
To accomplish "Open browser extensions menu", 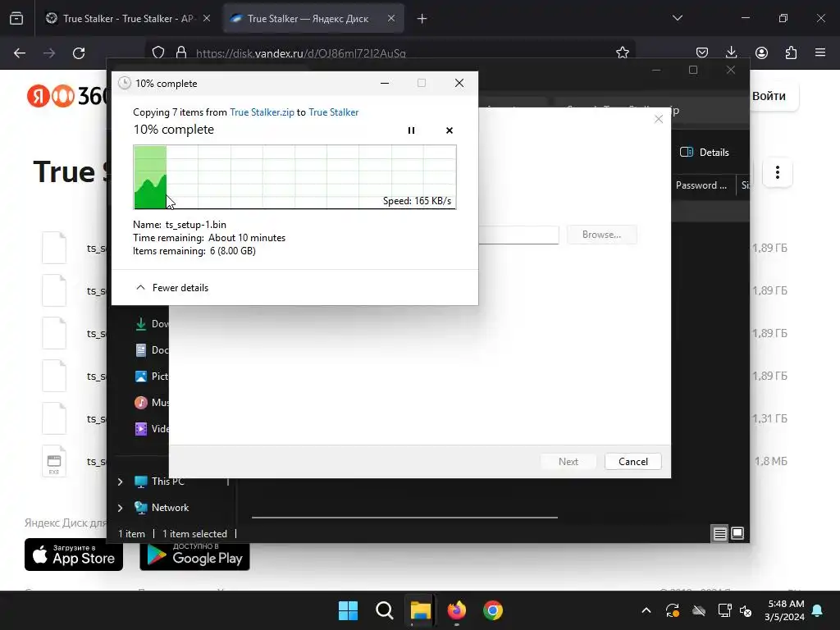I will click(791, 52).
